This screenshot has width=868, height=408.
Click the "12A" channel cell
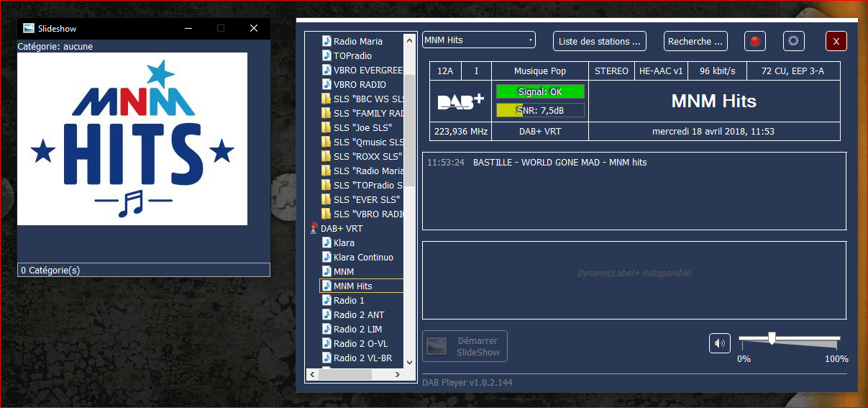pyautogui.click(x=445, y=71)
